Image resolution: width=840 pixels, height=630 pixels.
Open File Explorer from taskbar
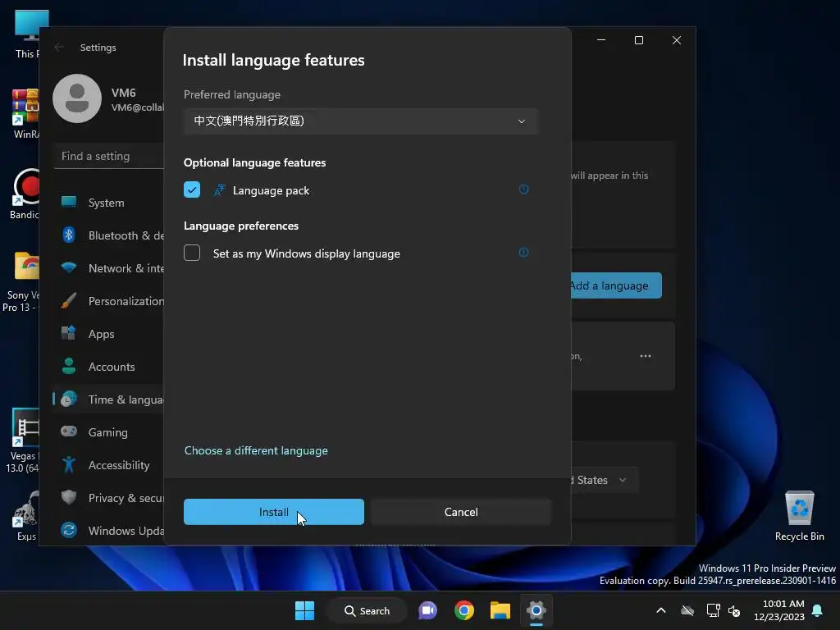point(500,610)
